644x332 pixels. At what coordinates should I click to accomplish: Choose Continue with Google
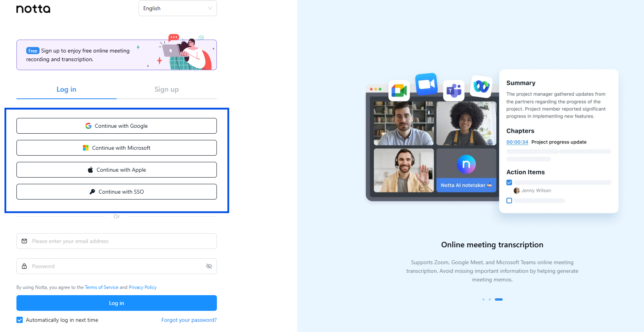[117, 126]
